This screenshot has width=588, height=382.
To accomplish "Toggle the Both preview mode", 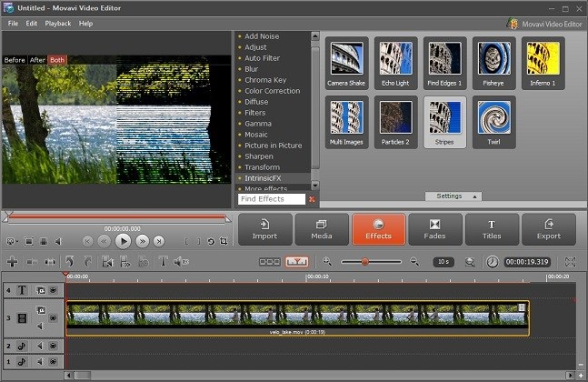I will (x=57, y=60).
